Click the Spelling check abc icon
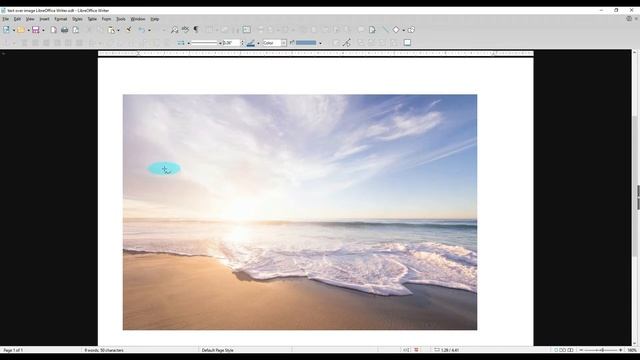Viewport: 640px width, 360px height. pos(185,29)
